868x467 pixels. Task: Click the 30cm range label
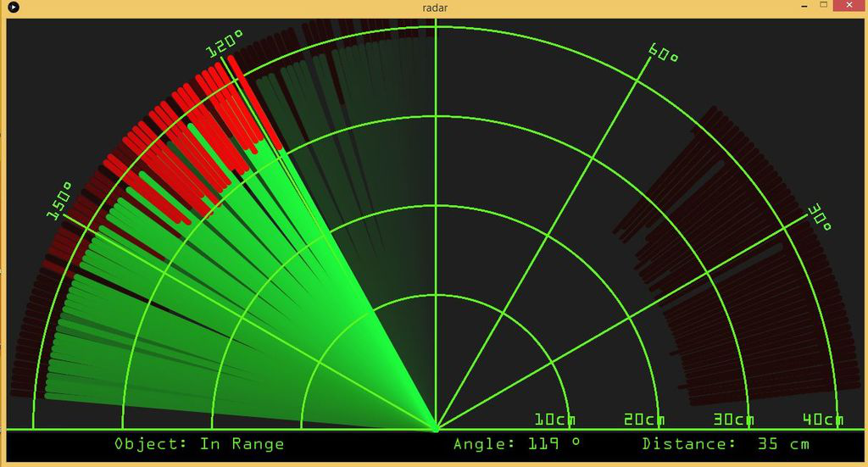coord(733,420)
